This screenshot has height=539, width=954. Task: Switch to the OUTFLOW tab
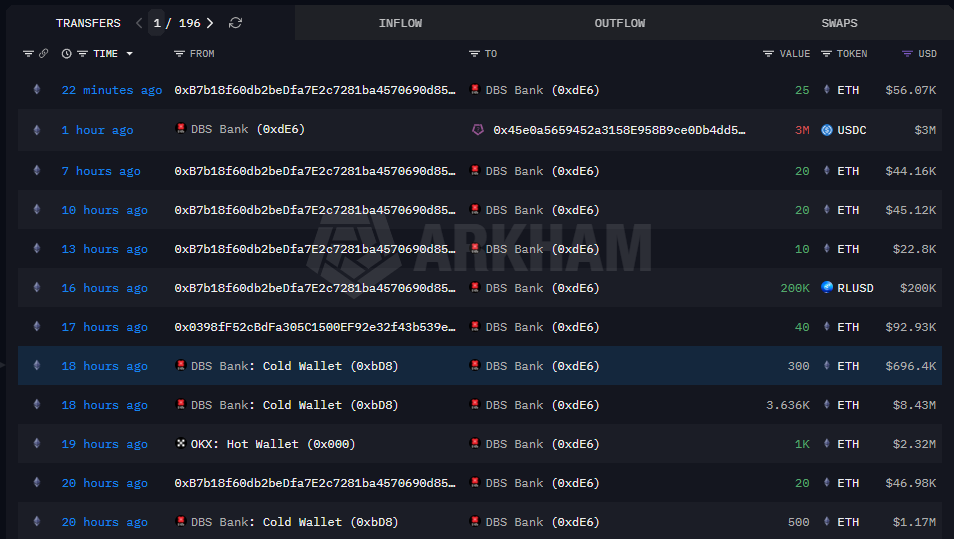point(620,23)
